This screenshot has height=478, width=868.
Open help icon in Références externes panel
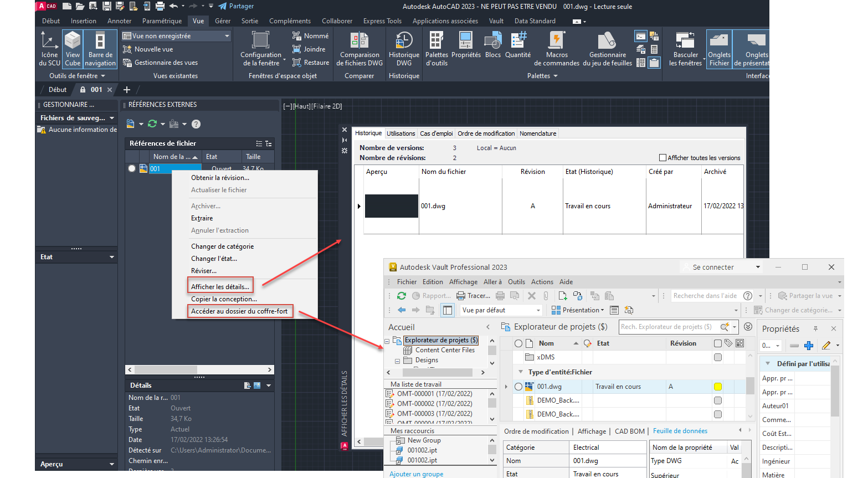tap(196, 124)
